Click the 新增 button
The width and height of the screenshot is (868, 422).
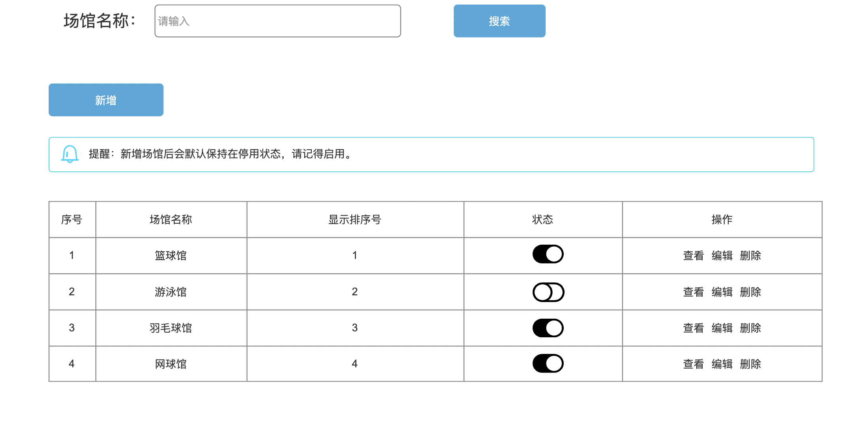tap(106, 100)
